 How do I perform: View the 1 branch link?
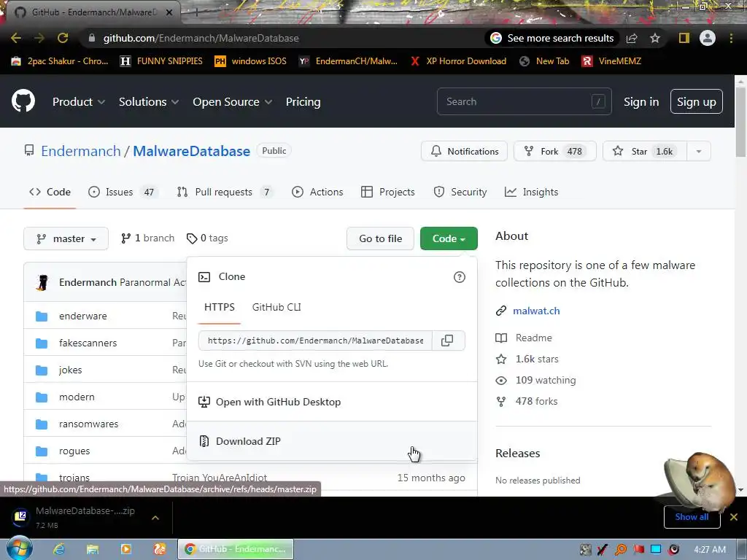pos(147,238)
